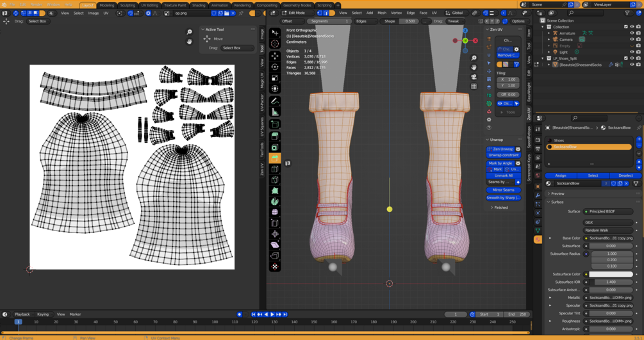Collapse the Surface section
Image resolution: width=644 pixels, height=340 pixels.
549,202
